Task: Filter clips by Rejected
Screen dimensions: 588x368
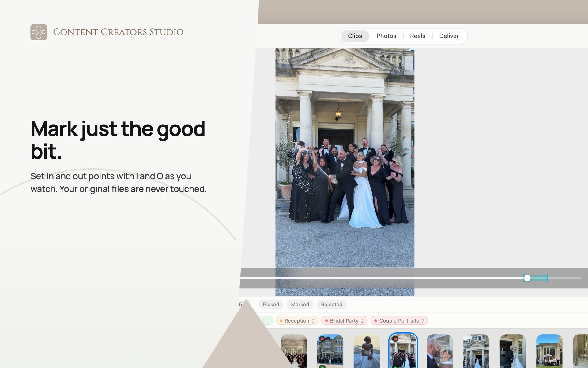Action: click(332, 304)
